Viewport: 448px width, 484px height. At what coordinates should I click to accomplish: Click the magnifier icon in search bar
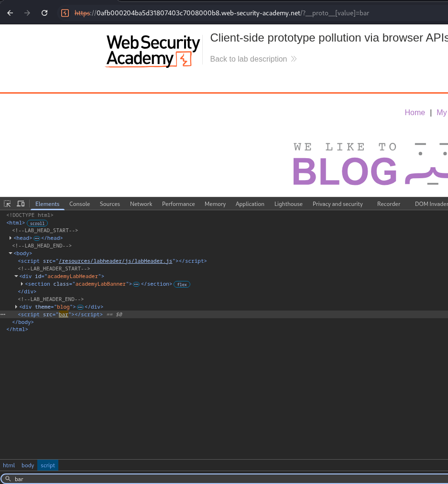[8, 479]
